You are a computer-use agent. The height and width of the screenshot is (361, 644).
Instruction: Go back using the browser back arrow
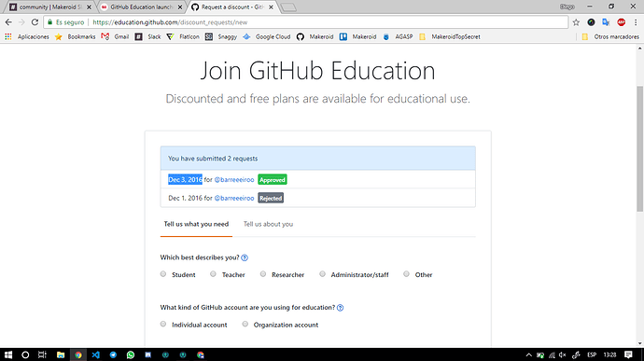click(8, 22)
